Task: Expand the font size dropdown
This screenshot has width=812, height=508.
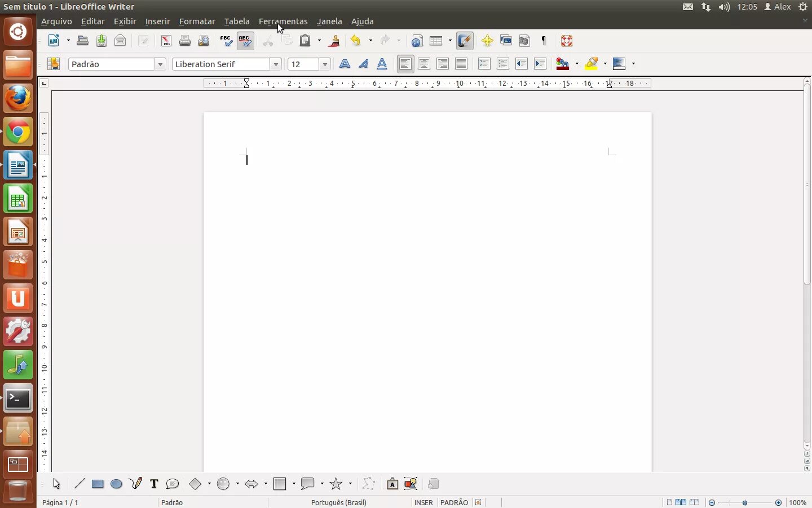Action: (326, 64)
